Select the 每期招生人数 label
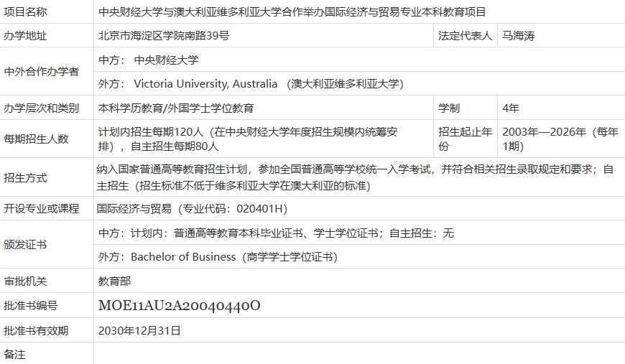The image size is (625, 364). 36,139
